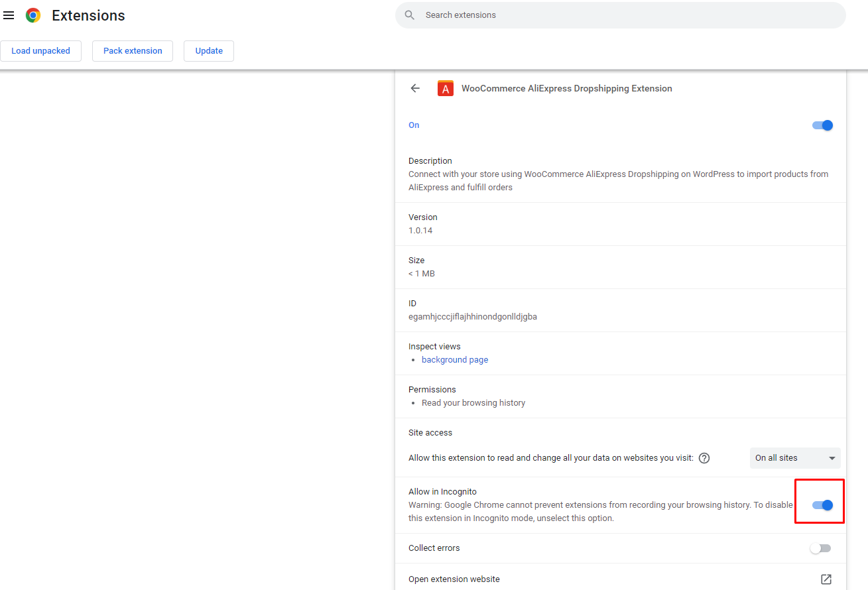Click the Update button
The image size is (868, 590).
pyautogui.click(x=209, y=51)
